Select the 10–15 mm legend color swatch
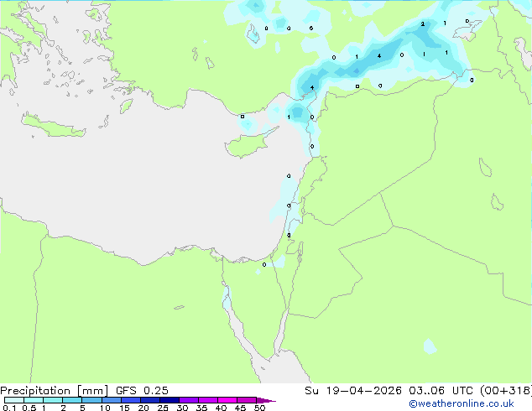Image resolution: width=532 pixels, height=411 pixels. 111,400
